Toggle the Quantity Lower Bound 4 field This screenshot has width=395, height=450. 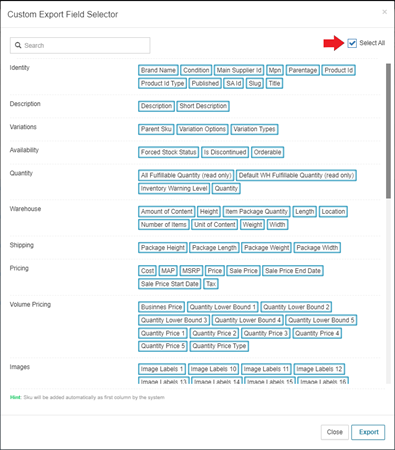click(x=248, y=320)
